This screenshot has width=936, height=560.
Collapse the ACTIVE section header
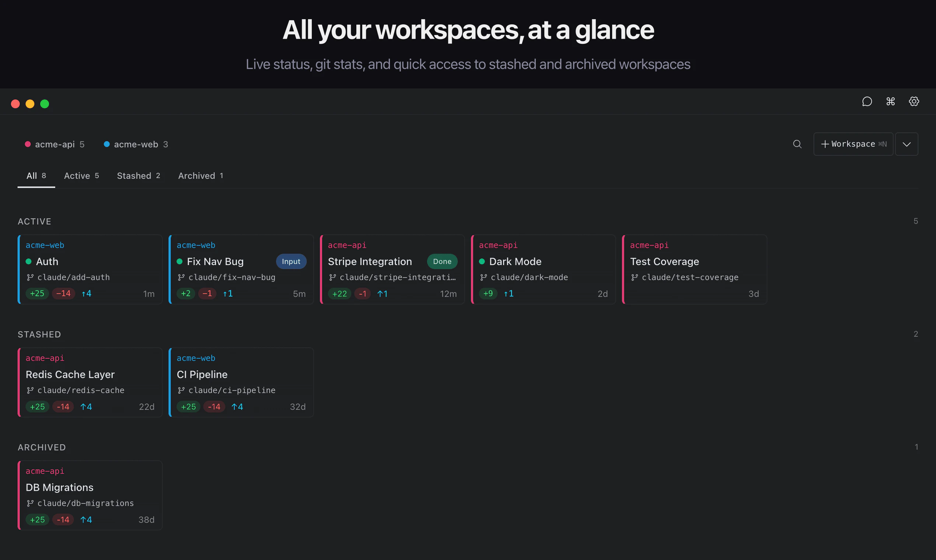(x=34, y=221)
